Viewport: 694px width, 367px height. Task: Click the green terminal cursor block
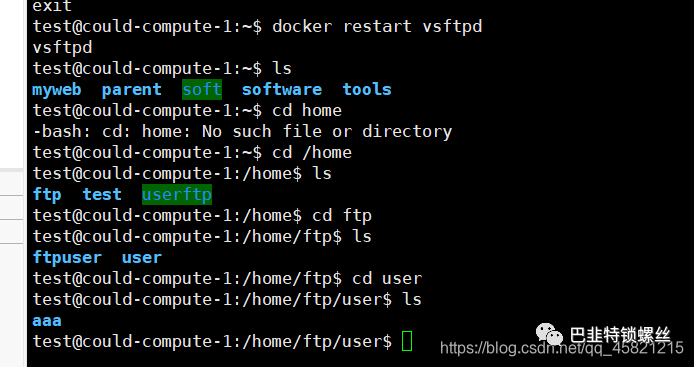click(x=407, y=341)
